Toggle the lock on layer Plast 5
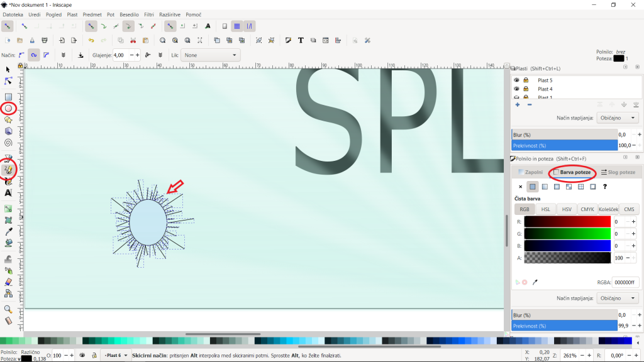Image resolution: width=644 pixels, height=362 pixels. click(x=526, y=80)
